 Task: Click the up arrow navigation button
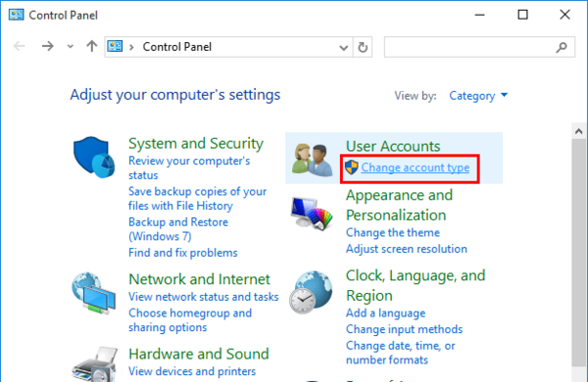pos(91,46)
